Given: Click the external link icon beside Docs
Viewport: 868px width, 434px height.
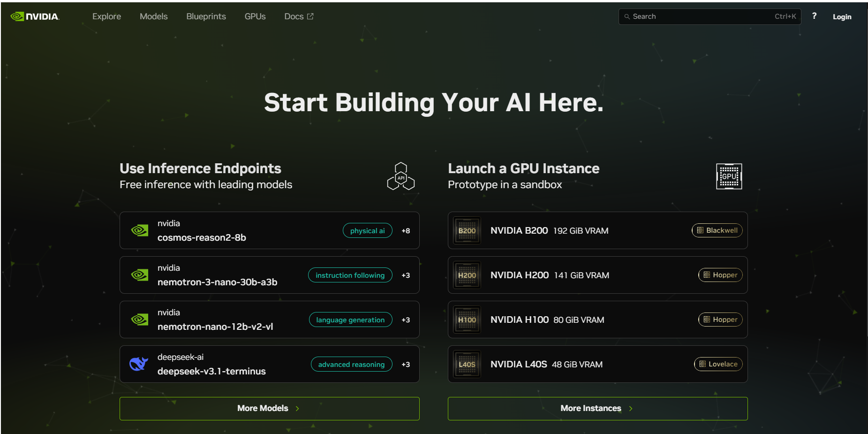Looking at the screenshot, I should pyautogui.click(x=310, y=16).
